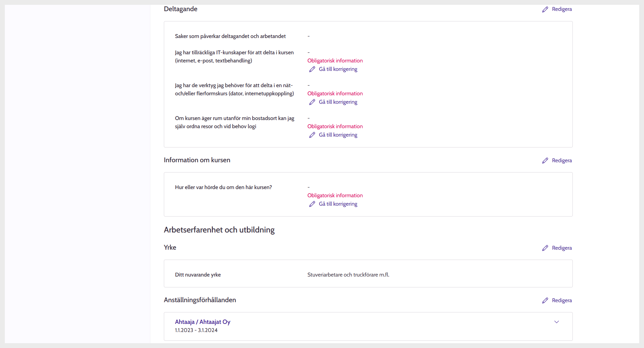The image size is (644, 348).
Task: Click Obligatorisk information under resor och logi
Action: click(x=335, y=126)
